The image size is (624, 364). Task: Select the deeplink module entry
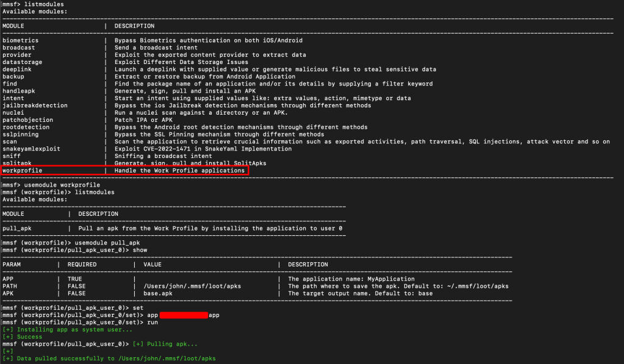[x=17, y=70]
